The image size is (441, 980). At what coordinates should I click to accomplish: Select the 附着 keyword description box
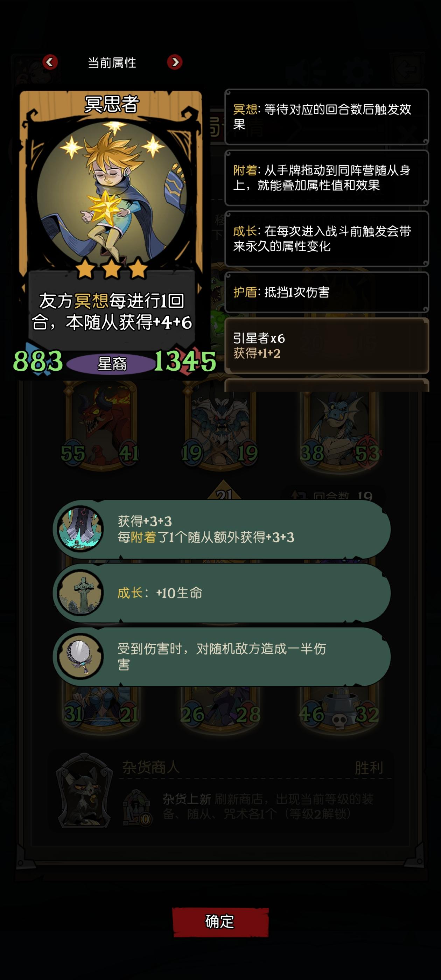pyautogui.click(x=327, y=178)
